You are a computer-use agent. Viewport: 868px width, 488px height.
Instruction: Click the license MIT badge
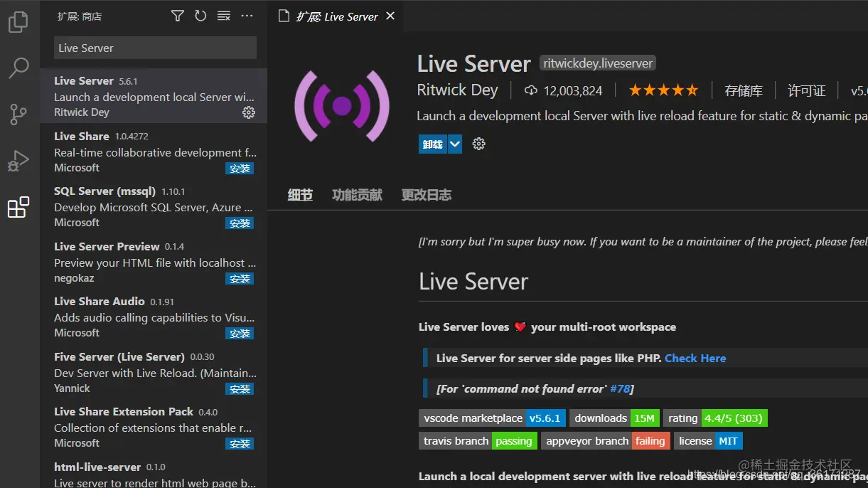click(708, 441)
